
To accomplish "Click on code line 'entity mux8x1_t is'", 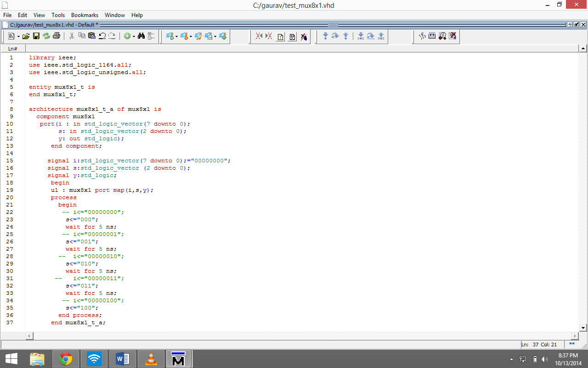I will tap(62, 87).
